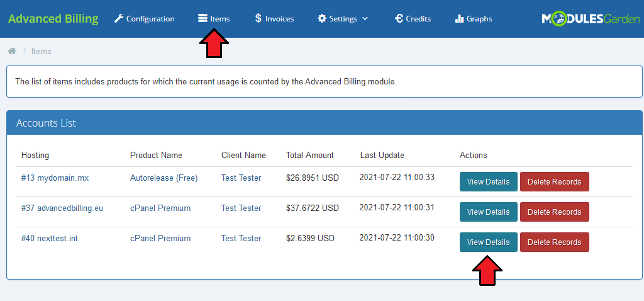Open cPanel Premium product for advancedbilling.eu
The width and height of the screenshot is (644, 301).
160,208
